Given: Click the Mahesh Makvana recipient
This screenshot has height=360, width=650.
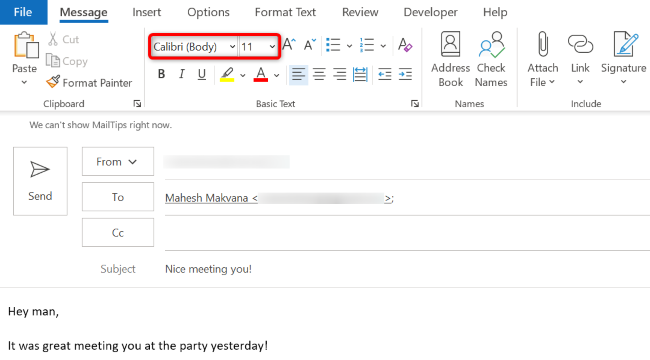Looking at the screenshot, I should pyautogui.click(x=279, y=198).
